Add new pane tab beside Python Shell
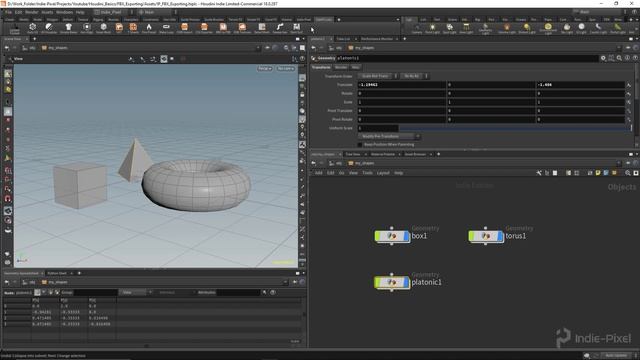Screen dimensions: 640x360 79,273
